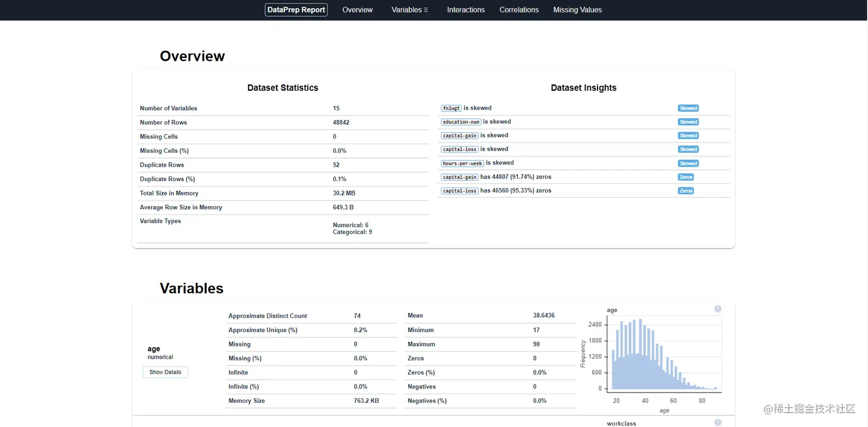Click the Mean value 38.6436

click(x=544, y=316)
